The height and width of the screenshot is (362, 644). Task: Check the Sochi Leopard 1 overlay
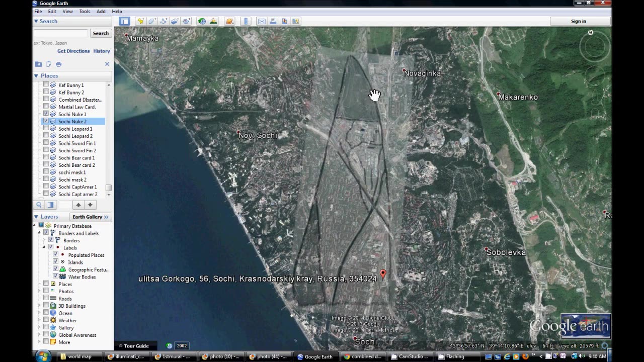[x=46, y=129]
